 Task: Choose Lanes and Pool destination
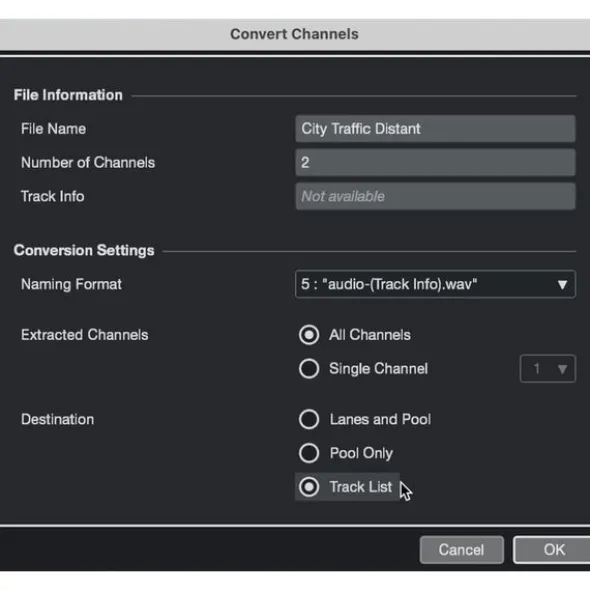[x=309, y=419]
